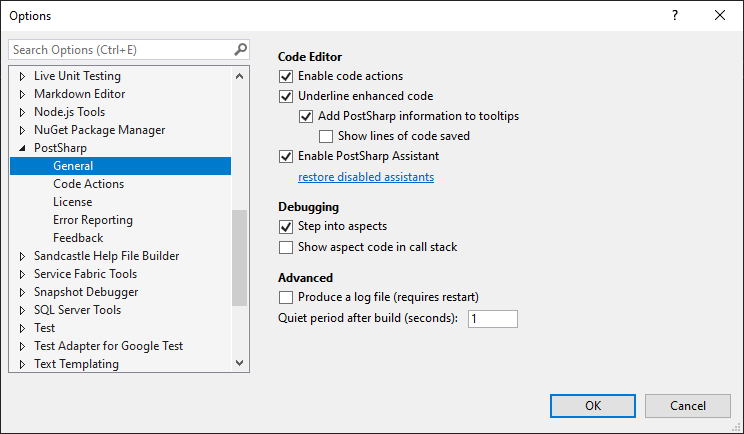
Task: Select Sandcastle Help File Builder category
Action: click(106, 256)
